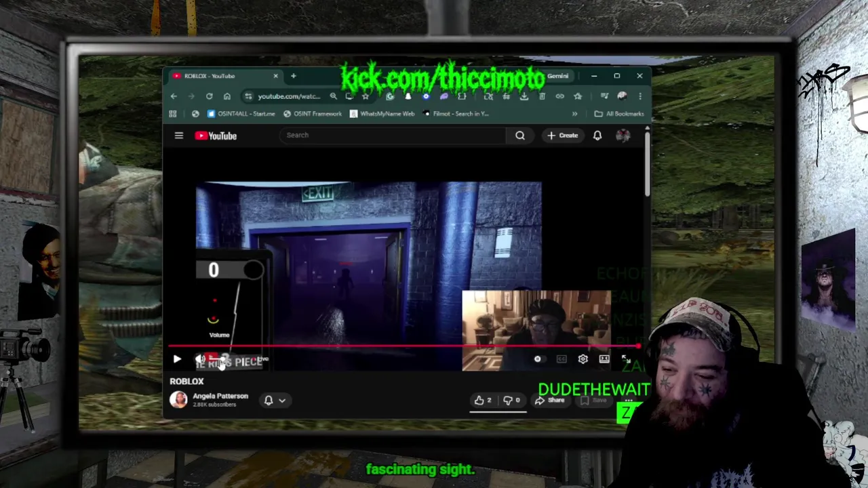The width and height of the screenshot is (868, 488).
Task: Go back in the browser
Action: point(174,96)
